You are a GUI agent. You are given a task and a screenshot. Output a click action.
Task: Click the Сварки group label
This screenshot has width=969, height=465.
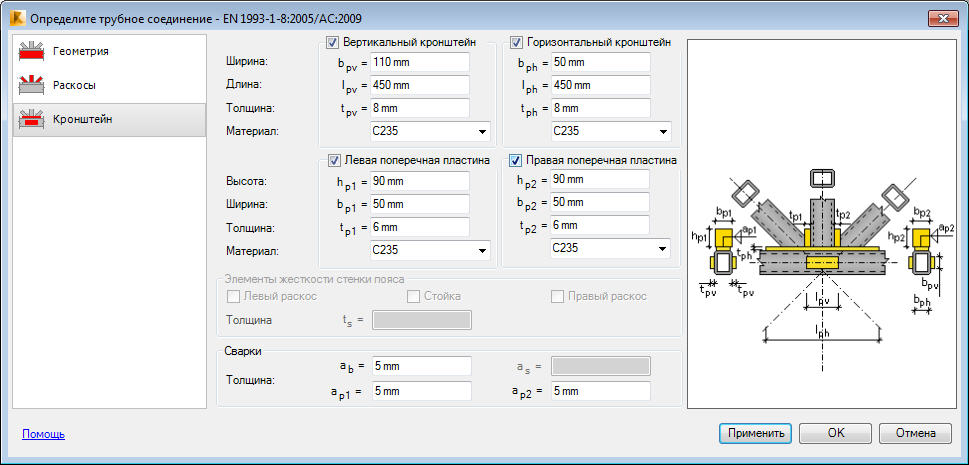click(x=243, y=351)
